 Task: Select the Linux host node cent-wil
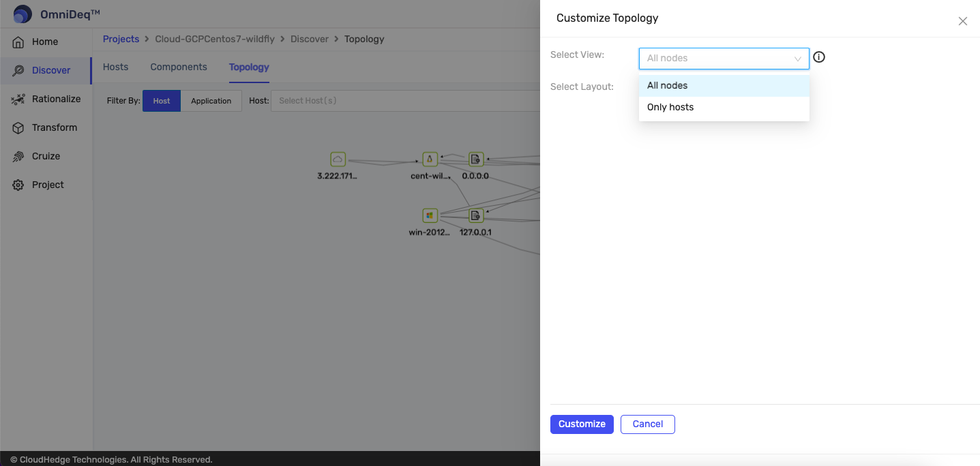pyautogui.click(x=430, y=159)
